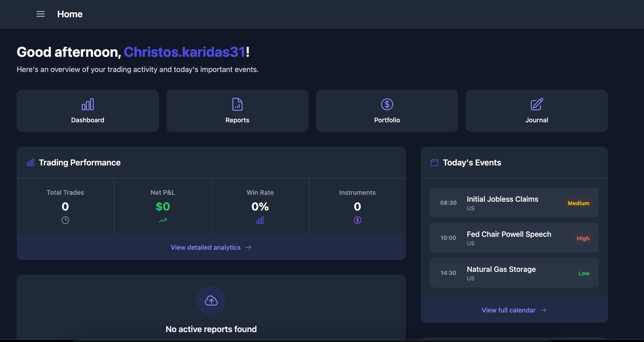The image size is (644, 342).
Task: Click the cloud upload icon above no reports message
Action: coord(211,300)
